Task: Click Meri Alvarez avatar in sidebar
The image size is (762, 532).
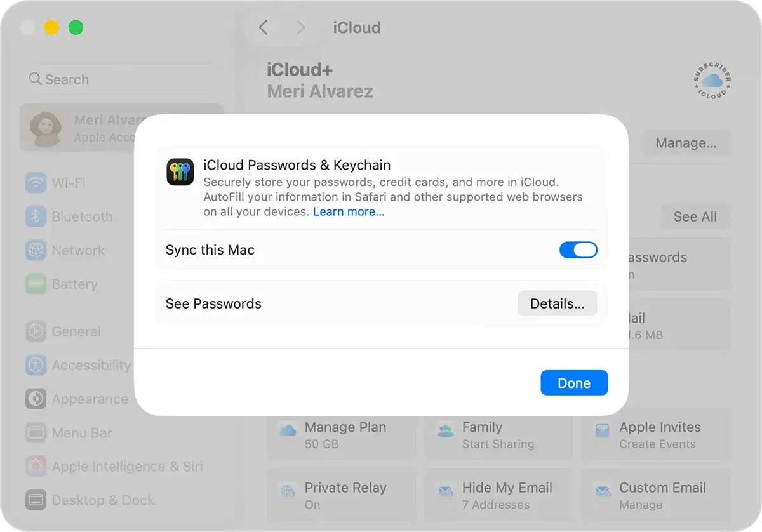Action: click(x=46, y=128)
